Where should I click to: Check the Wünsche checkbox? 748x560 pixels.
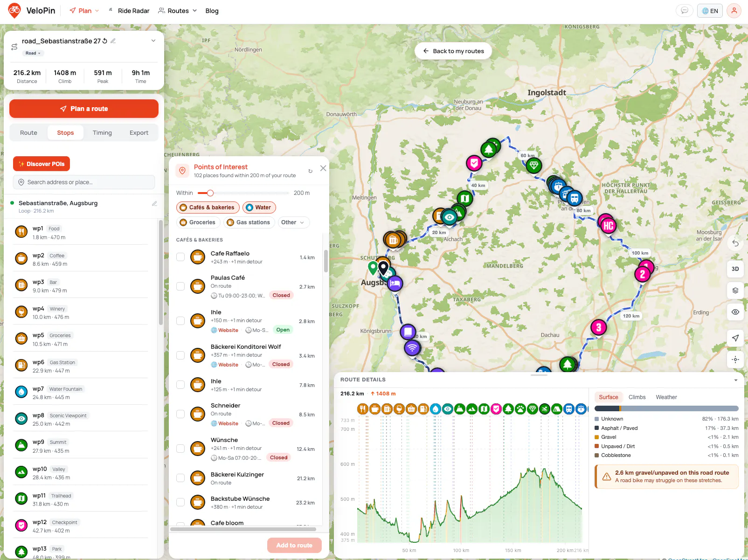click(180, 449)
